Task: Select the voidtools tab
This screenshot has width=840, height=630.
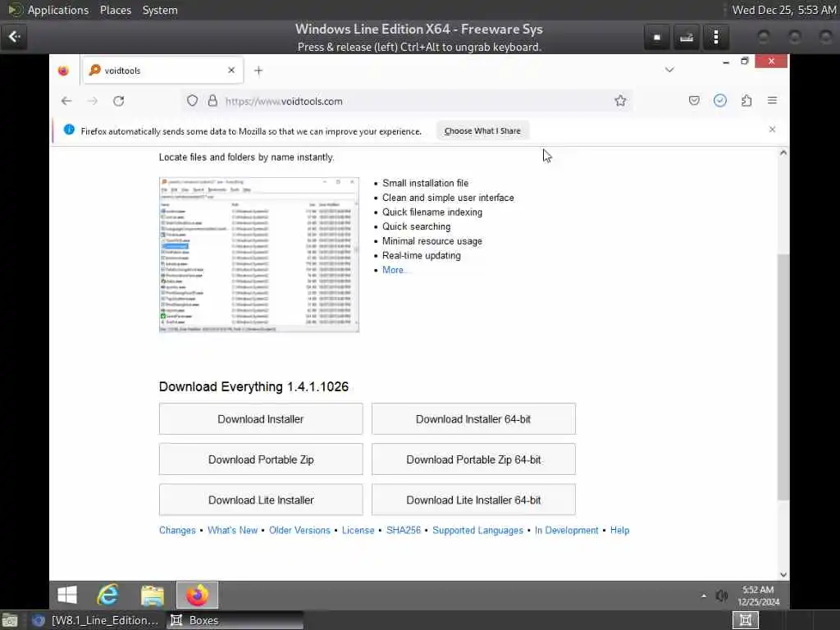Action: pos(163,71)
